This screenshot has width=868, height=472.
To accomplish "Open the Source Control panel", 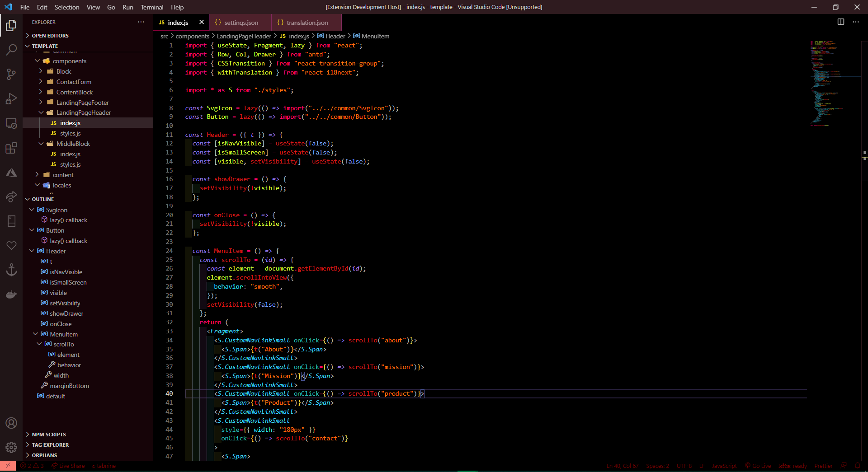I will click(11, 74).
